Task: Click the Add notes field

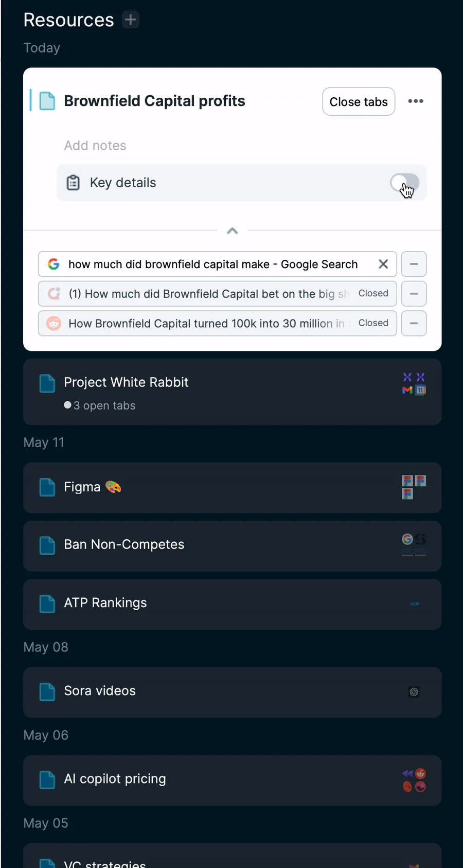Action: (x=95, y=145)
